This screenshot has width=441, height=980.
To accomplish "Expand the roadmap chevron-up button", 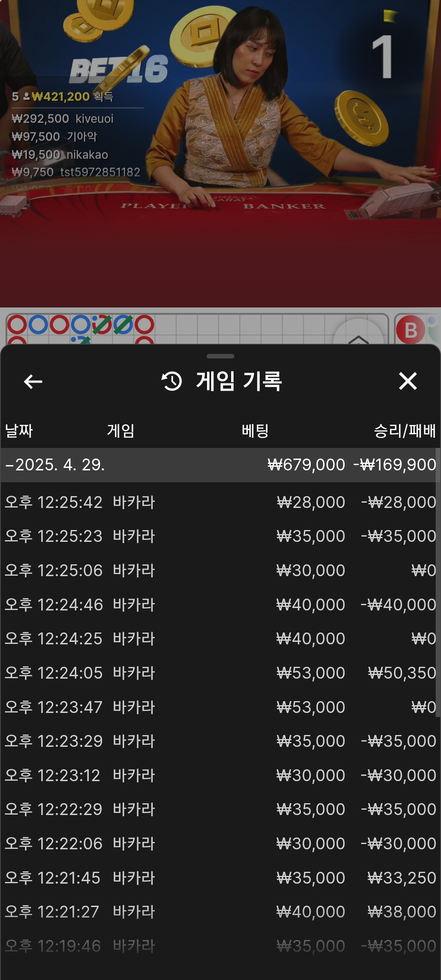I will pyautogui.click(x=358, y=335).
